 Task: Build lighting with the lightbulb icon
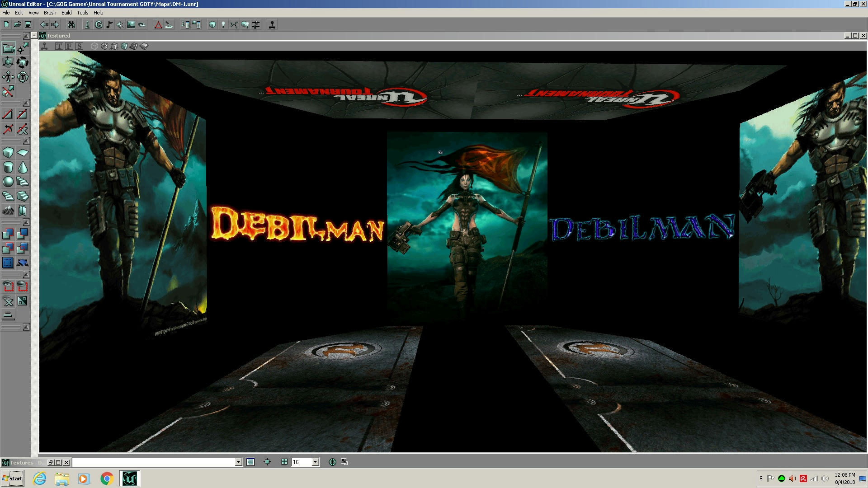(x=223, y=24)
